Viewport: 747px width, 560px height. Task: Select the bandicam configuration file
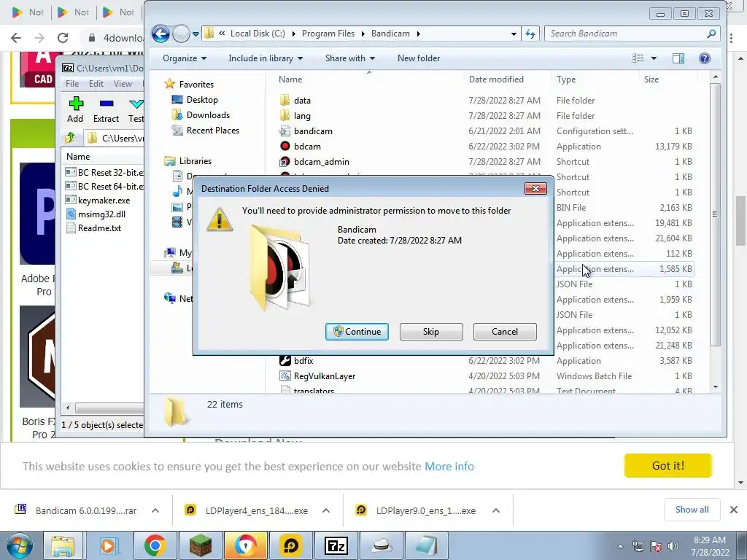(313, 131)
